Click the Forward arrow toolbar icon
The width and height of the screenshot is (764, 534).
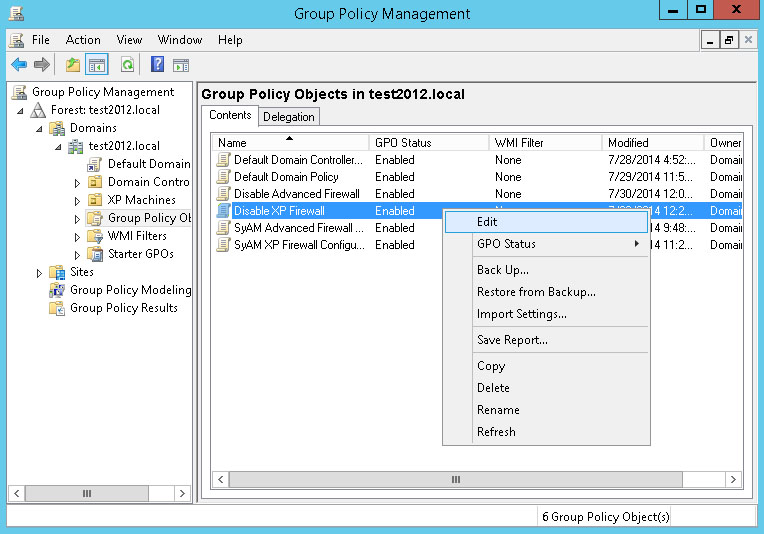pos(42,65)
